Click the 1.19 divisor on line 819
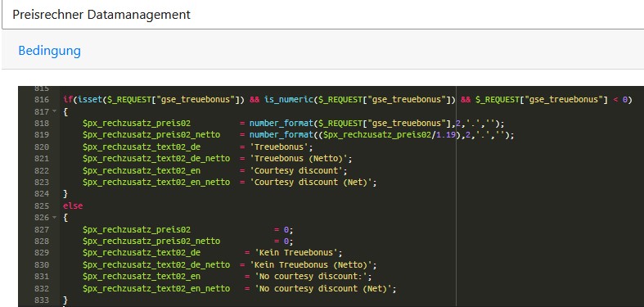Image resolution: width=644 pixels, height=307 pixels. click(446, 135)
